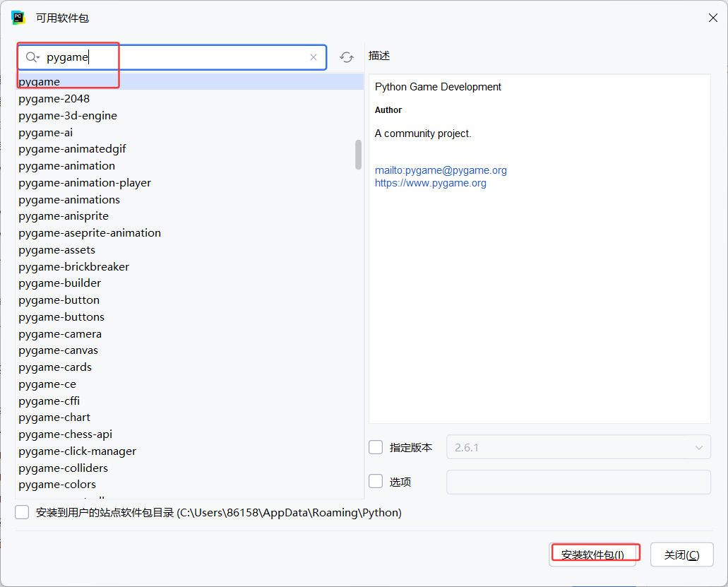Select pygame-colliders package
The height and width of the screenshot is (587, 728).
click(x=189, y=468)
